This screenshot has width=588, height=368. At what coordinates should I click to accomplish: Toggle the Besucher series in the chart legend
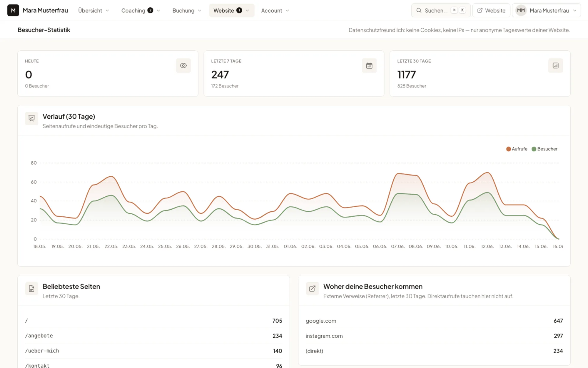544,149
